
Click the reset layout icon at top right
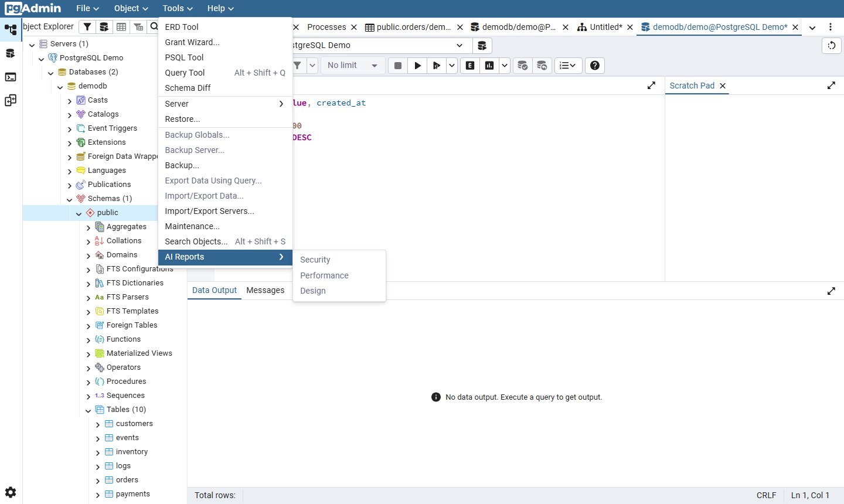click(832, 46)
